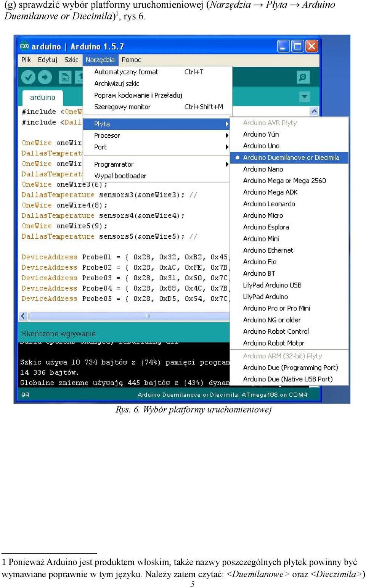Screen dimensions: 366x588
Task: Select Arduino NG or older board
Action: [x=289, y=320]
